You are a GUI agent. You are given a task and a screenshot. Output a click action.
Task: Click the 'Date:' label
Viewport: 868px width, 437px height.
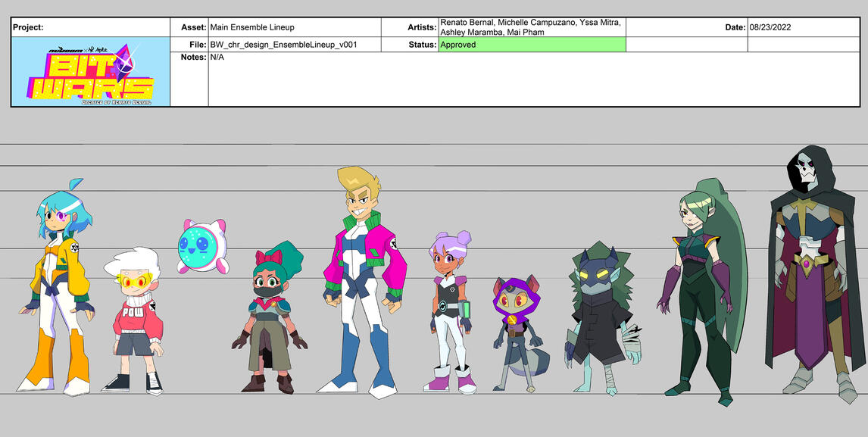click(x=735, y=27)
